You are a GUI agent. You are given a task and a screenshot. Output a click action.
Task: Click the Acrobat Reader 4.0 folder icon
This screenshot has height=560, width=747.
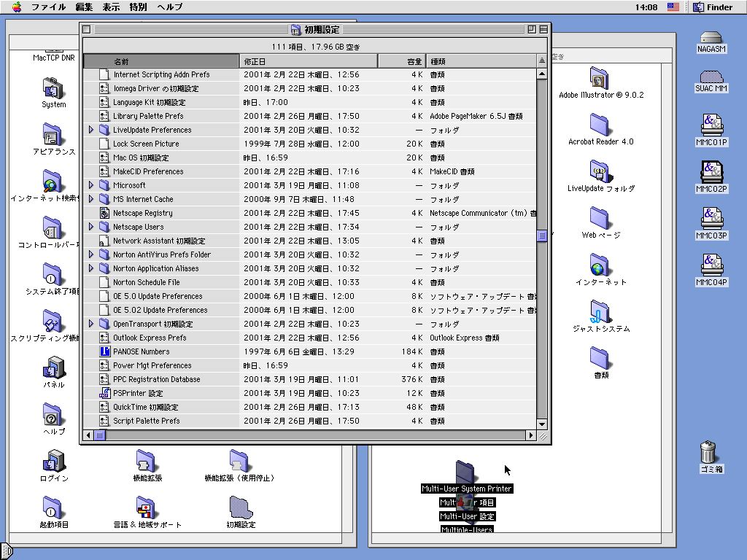point(600,125)
